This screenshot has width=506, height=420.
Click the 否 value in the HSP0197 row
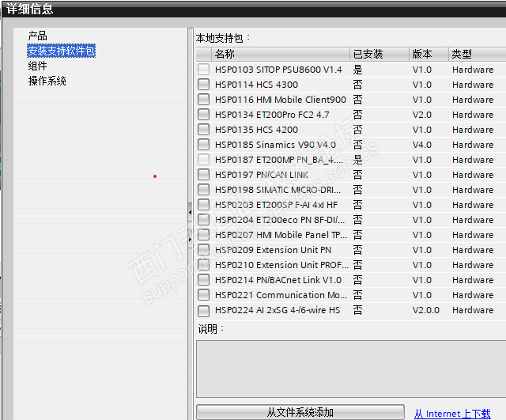357,175
